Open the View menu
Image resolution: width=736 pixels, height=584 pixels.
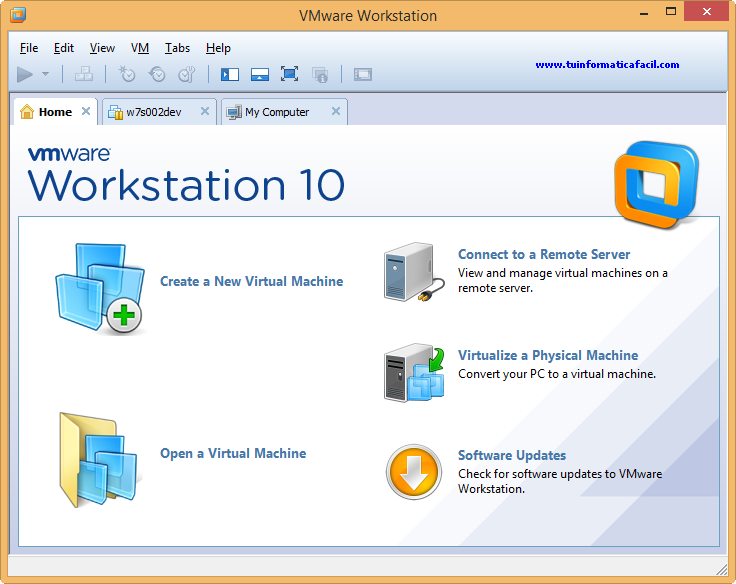[x=102, y=48]
